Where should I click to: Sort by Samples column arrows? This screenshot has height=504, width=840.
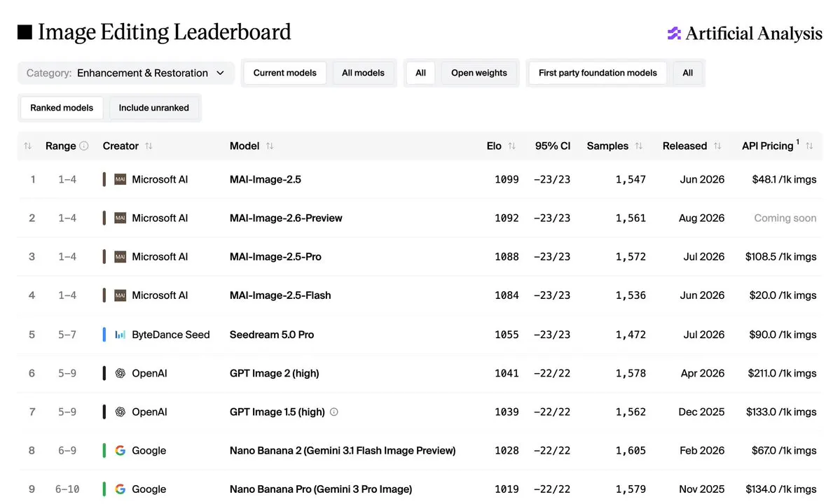pyautogui.click(x=638, y=146)
